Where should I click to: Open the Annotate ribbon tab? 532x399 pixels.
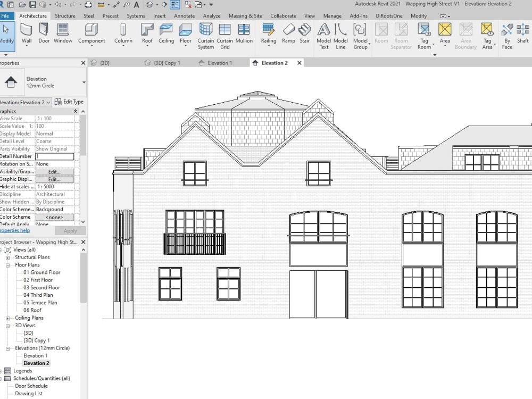[184, 16]
